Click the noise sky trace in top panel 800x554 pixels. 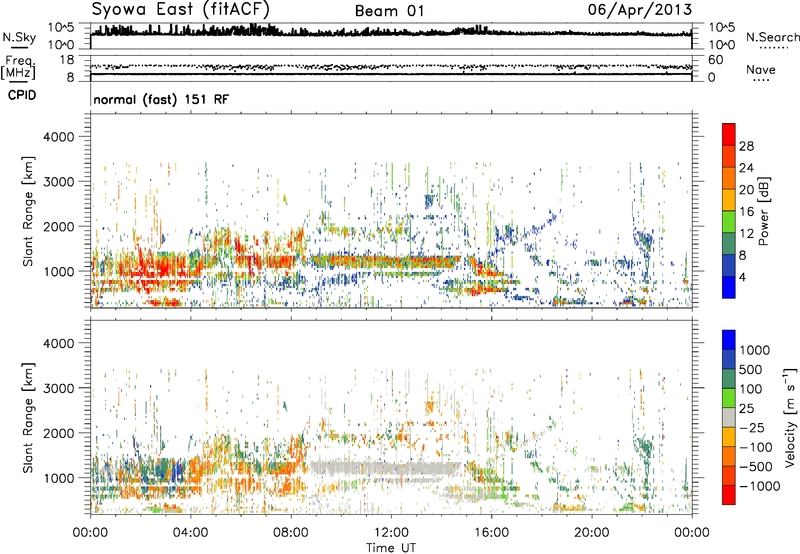coord(391,32)
